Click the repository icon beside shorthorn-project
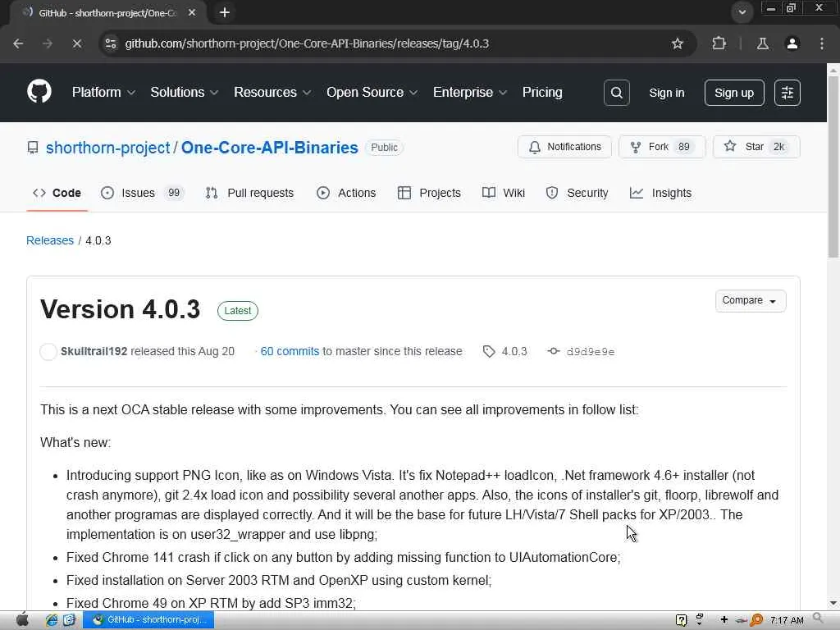Image resolution: width=840 pixels, height=630 pixels. pos(33,148)
